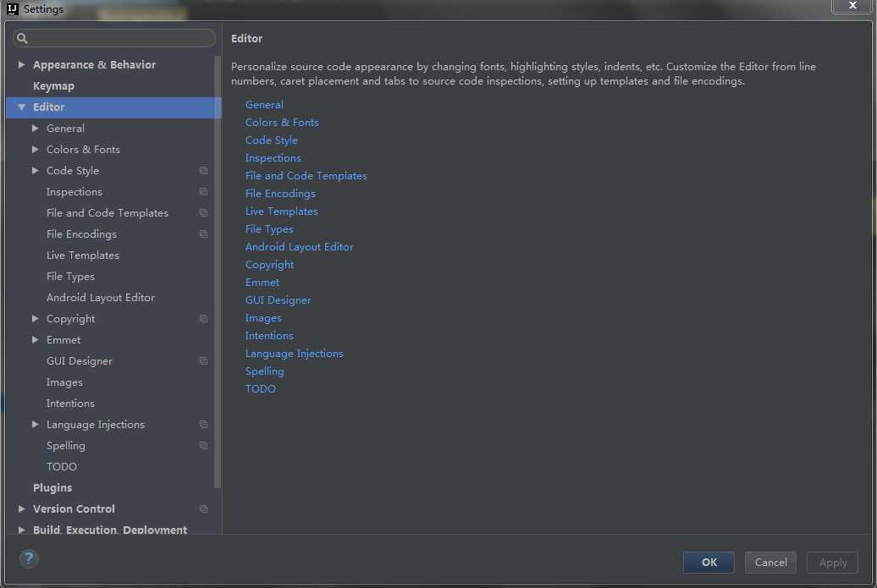Open Spelling link in panel
The width and height of the screenshot is (877, 588).
tap(265, 371)
